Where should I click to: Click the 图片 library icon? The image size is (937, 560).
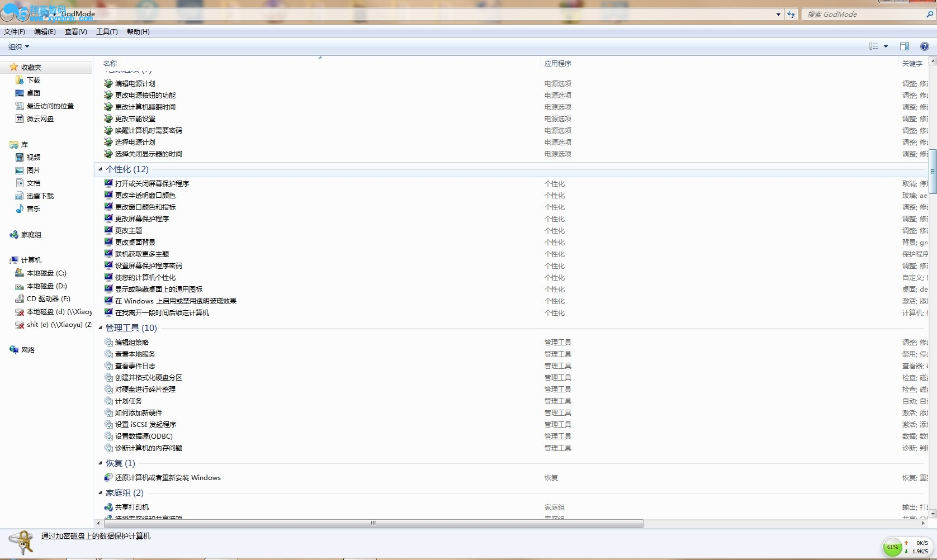pyautogui.click(x=20, y=170)
